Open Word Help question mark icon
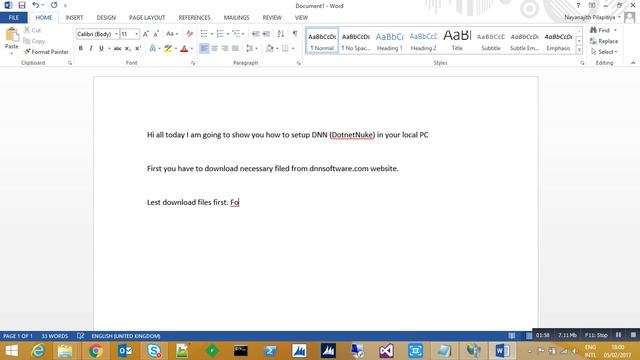Viewport: 640px width, 360px height. point(578,5)
